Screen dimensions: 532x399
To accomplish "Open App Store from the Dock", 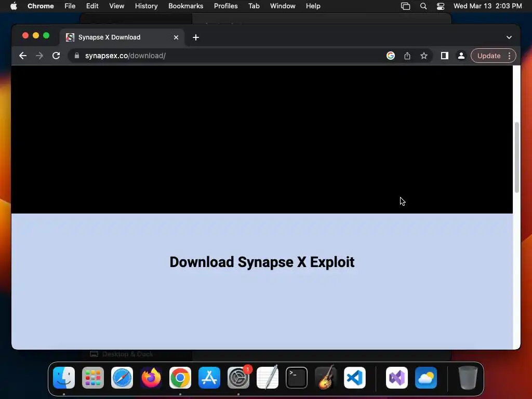I will (x=209, y=378).
